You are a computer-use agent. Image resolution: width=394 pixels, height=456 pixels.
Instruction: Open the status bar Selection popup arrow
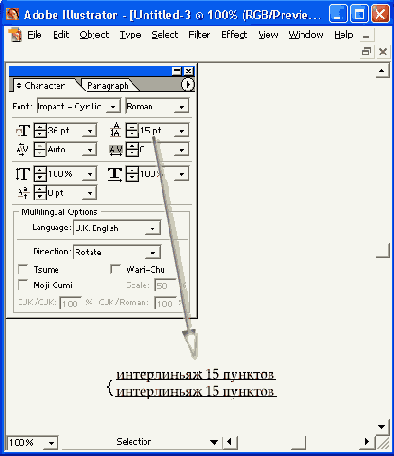coord(214,442)
